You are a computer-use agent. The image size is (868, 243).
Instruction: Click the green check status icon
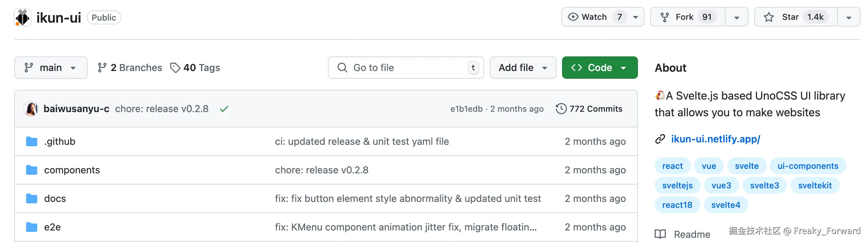[x=224, y=109]
